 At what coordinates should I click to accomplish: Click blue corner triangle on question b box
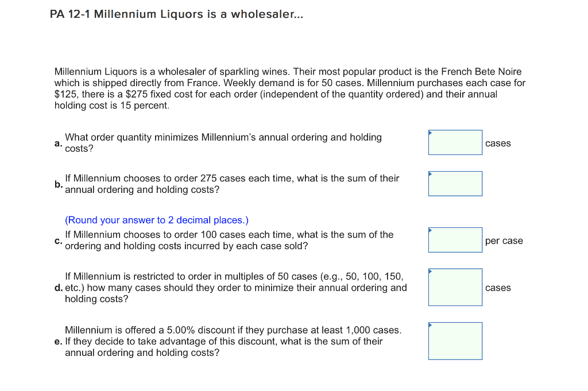(x=431, y=174)
